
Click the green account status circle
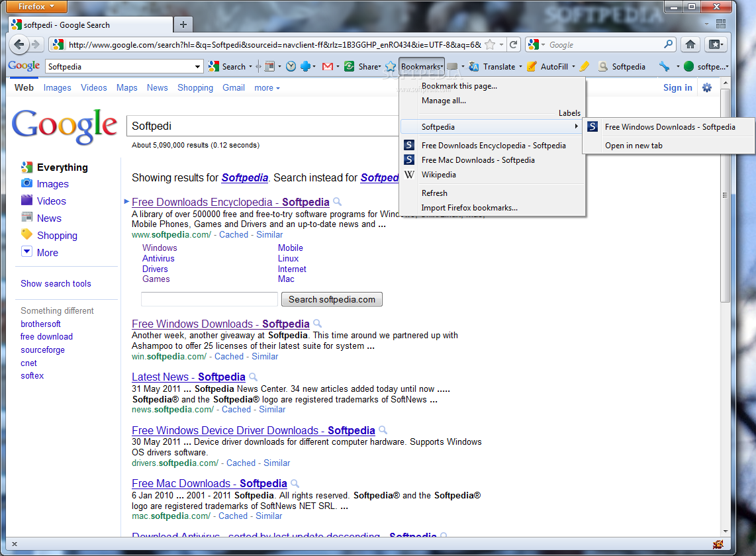(x=688, y=67)
